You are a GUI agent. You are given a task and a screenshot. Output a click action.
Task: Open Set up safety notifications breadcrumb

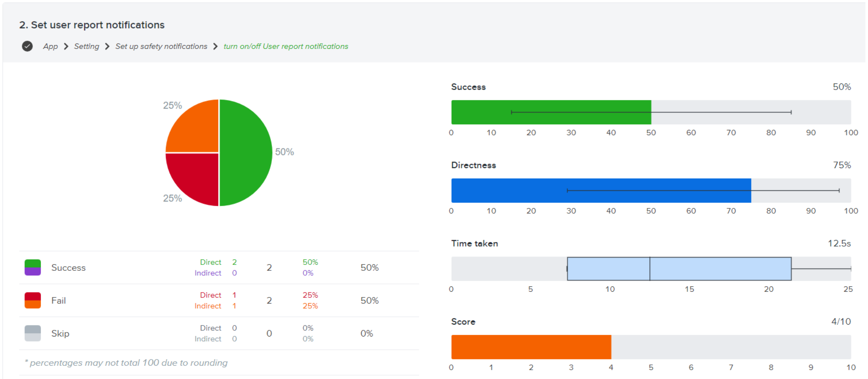coord(161,46)
